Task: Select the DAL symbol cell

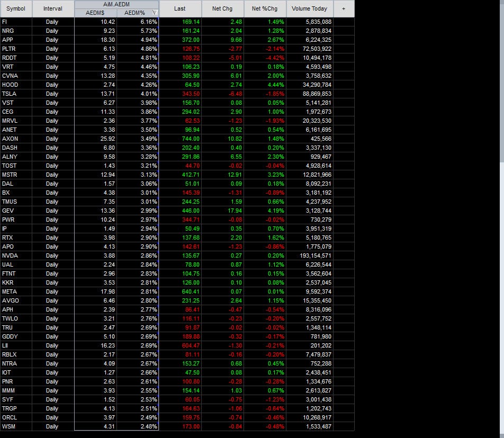Action: pos(16,184)
